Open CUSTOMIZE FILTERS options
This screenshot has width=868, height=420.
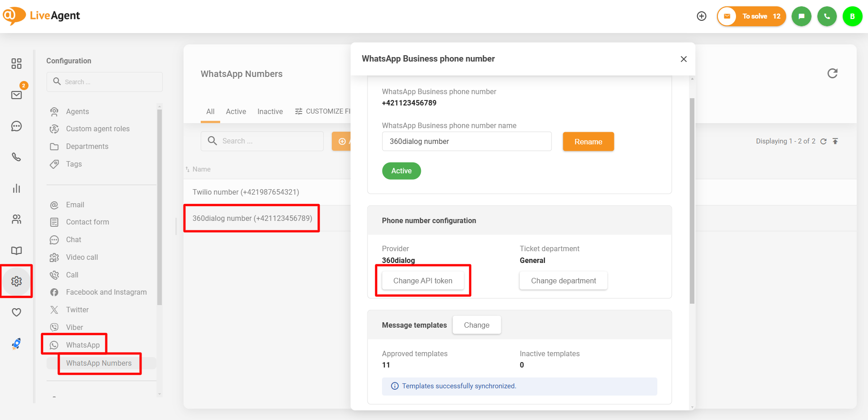coord(323,111)
